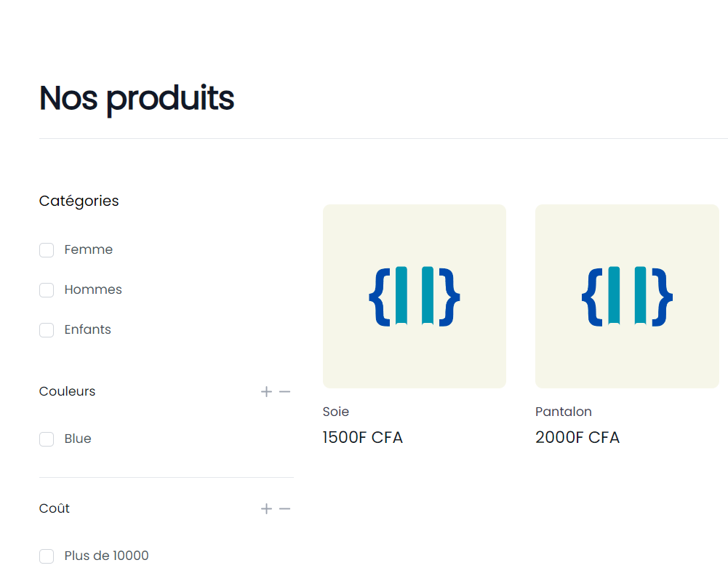Open the Soie product name link
The image size is (728, 568).
[336, 412]
